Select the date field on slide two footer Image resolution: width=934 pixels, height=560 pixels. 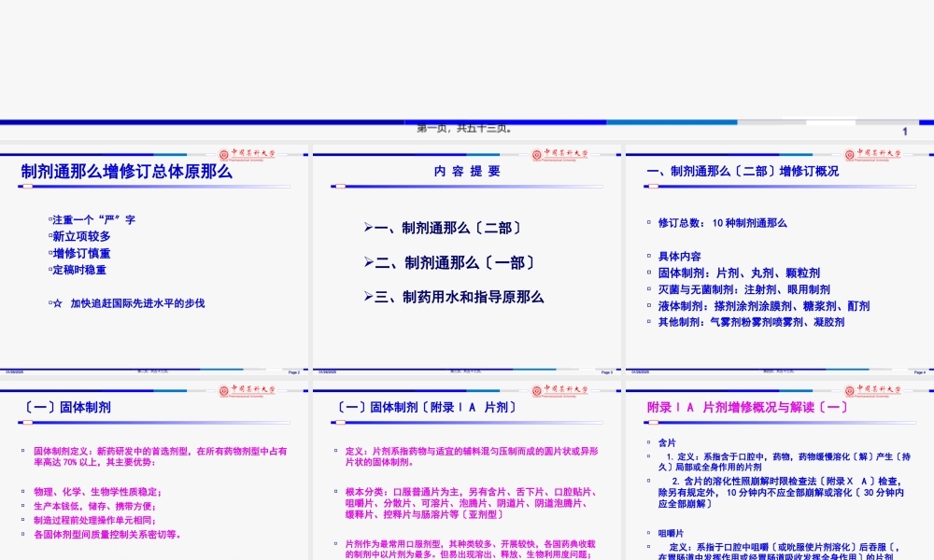pyautogui.click(x=17, y=371)
